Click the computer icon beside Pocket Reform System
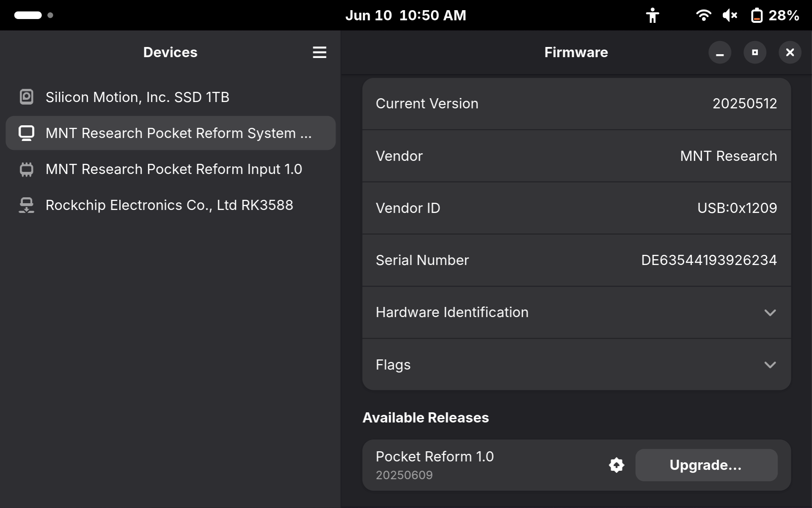This screenshot has height=508, width=812. pos(27,133)
